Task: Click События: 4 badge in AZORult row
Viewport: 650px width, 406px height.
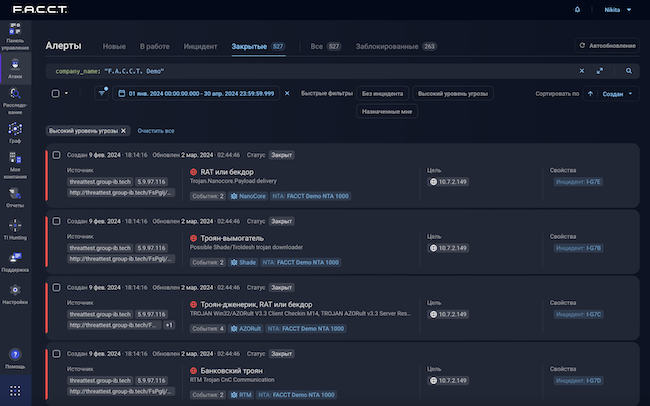Action: (208, 329)
